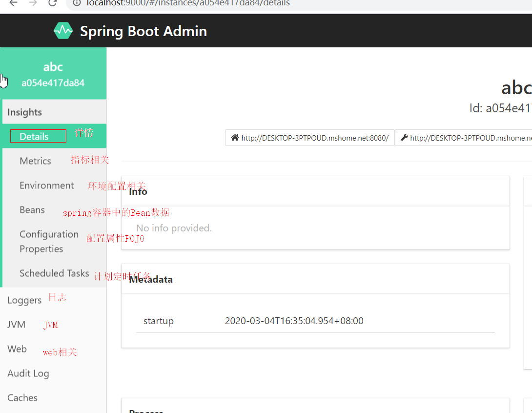Open the Audit Log page
This screenshot has height=413, width=532.
point(28,373)
